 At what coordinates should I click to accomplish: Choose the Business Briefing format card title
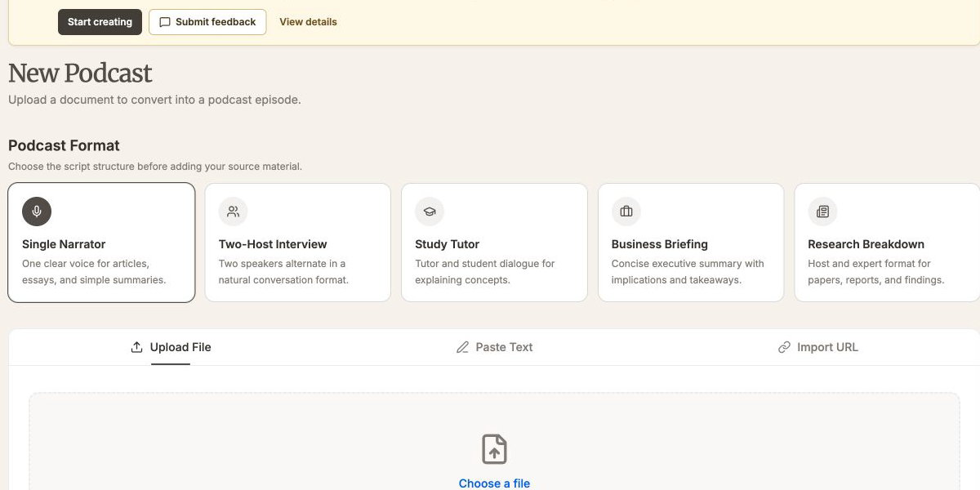[x=660, y=244]
